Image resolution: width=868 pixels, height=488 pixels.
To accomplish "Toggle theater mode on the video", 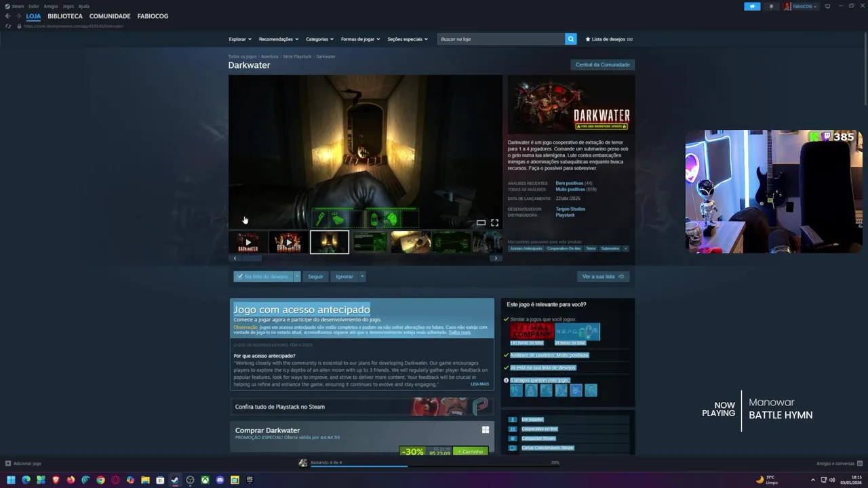I will tap(481, 222).
